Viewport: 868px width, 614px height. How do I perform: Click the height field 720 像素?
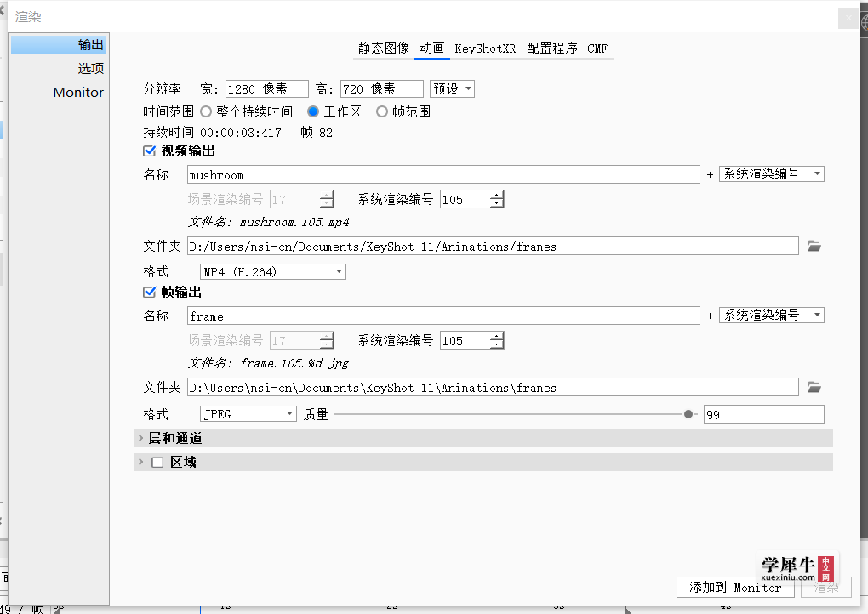click(x=381, y=89)
